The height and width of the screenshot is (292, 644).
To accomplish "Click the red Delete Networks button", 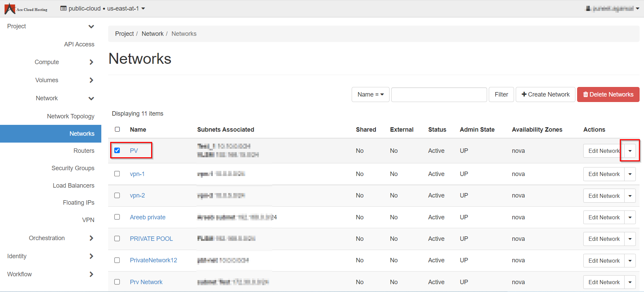I will (x=608, y=94).
